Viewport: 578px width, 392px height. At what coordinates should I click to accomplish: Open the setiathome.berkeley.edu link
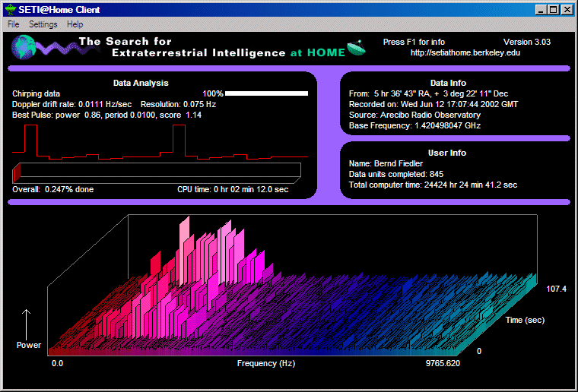click(x=465, y=52)
